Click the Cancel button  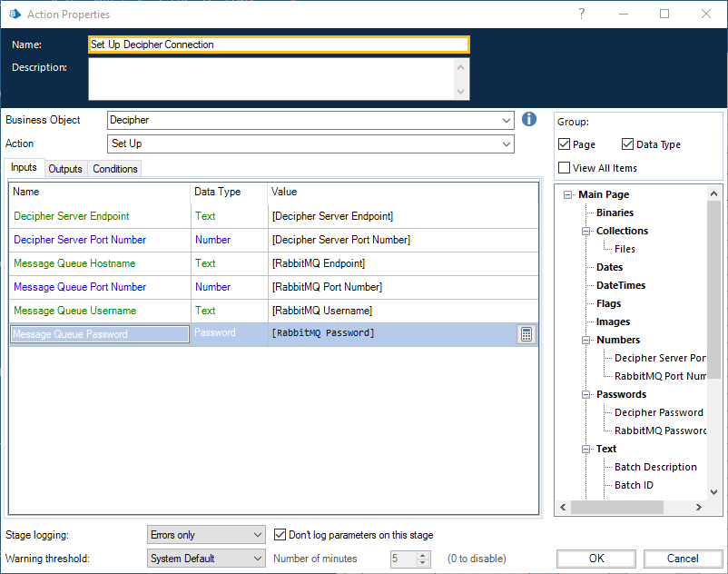[x=683, y=559]
